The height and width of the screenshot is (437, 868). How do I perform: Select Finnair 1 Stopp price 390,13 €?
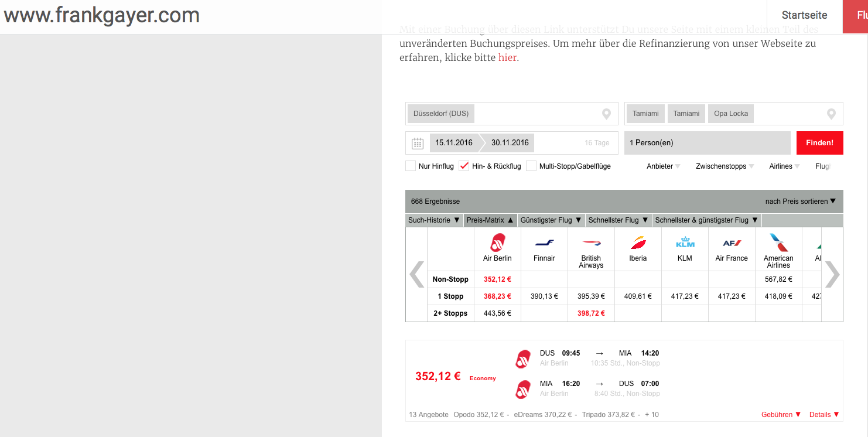(x=544, y=296)
